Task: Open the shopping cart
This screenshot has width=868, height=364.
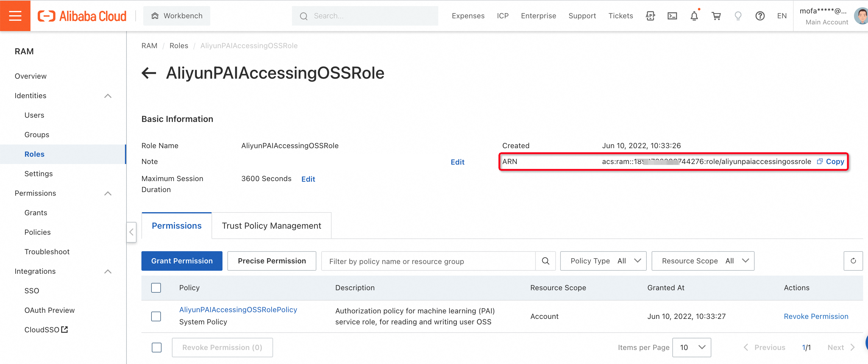Action: coord(716,16)
